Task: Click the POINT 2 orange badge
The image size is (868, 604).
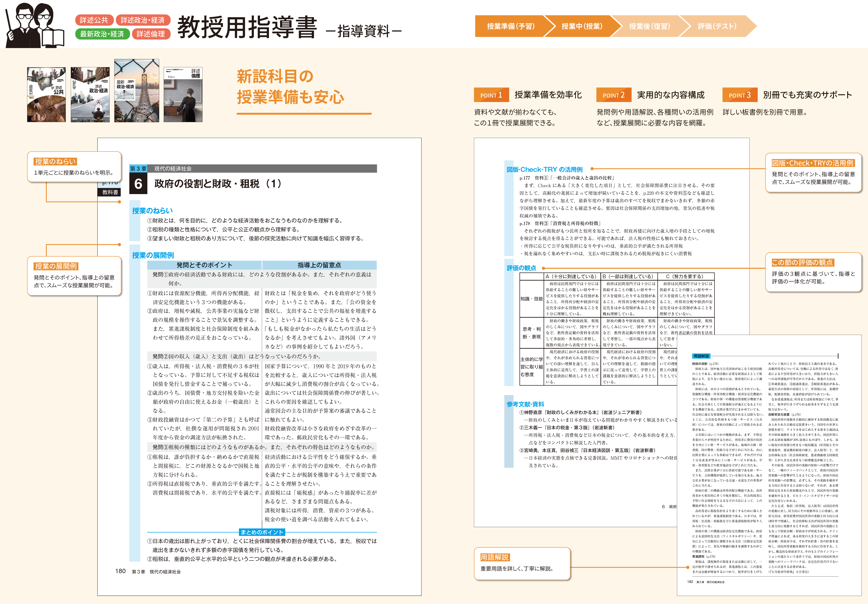Action: [614, 95]
